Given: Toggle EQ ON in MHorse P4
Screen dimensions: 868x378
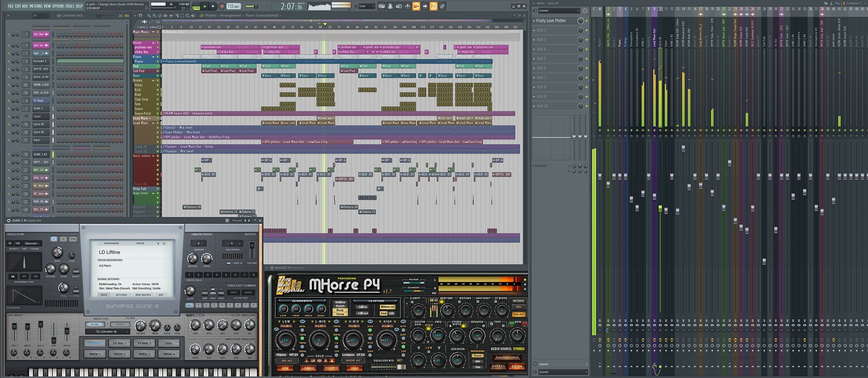Looking at the screenshot, I should (x=517, y=366).
